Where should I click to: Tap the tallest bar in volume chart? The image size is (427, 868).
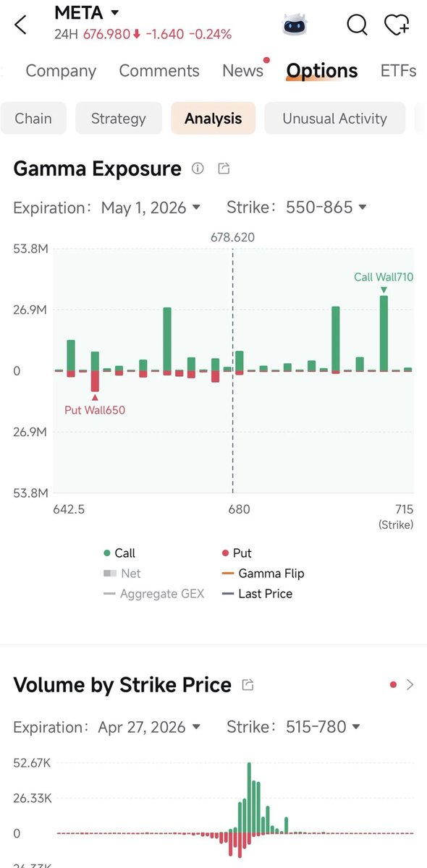click(249, 797)
